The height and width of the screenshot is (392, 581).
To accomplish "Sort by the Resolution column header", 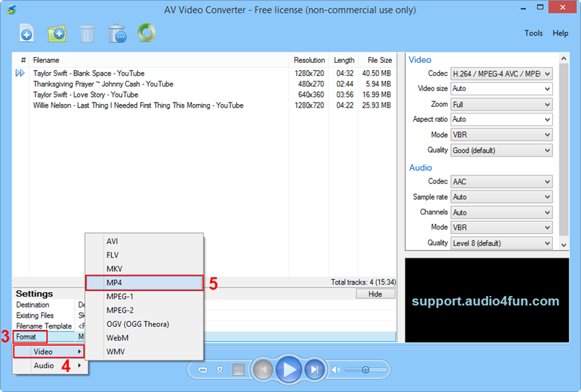I will click(x=309, y=60).
